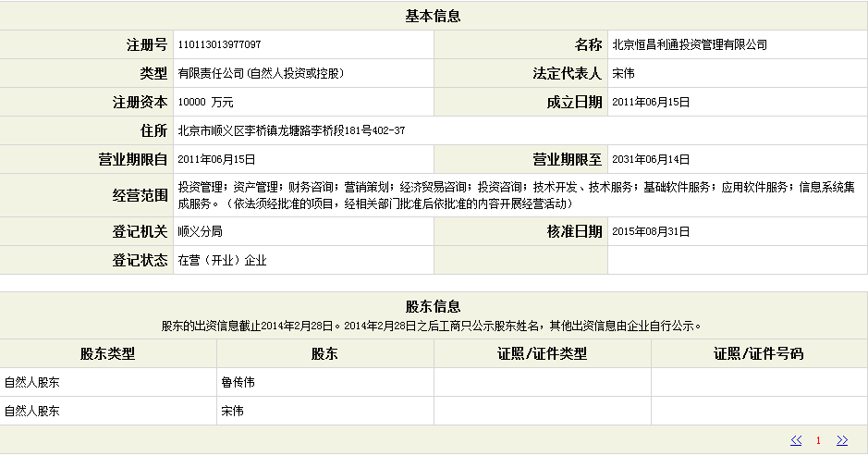
Task: Click the 基本信息 section header
Action: tap(433, 16)
